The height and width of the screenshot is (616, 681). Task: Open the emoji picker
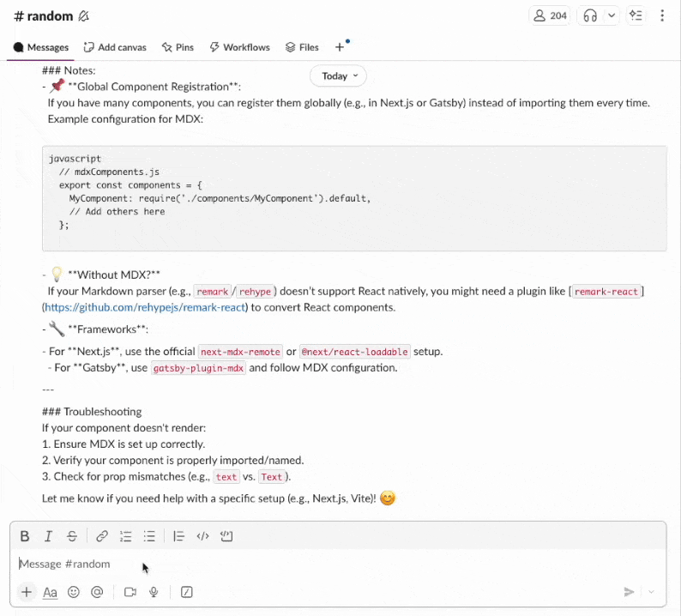pos(74,592)
